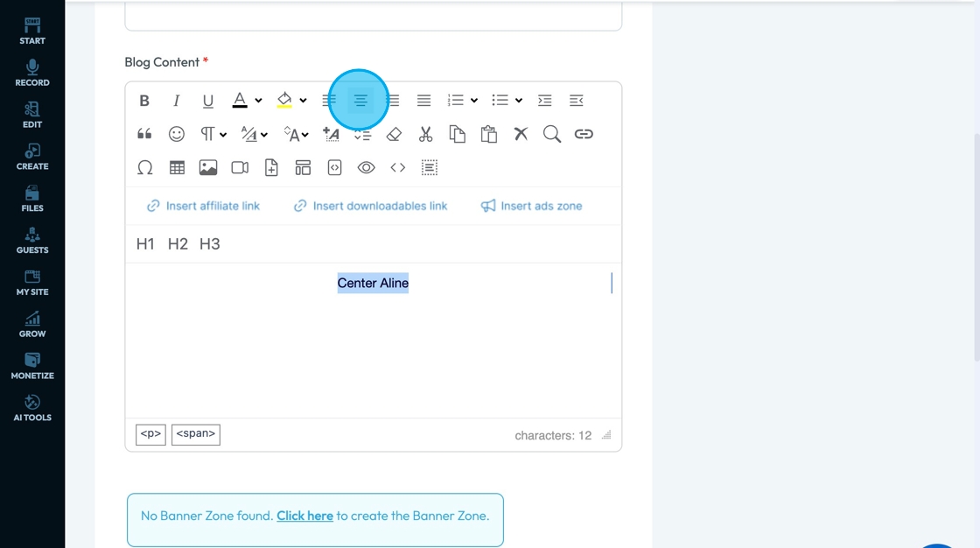Viewport: 980px width, 548px height.
Task: Click Insert downloadables link
Action: tap(371, 206)
